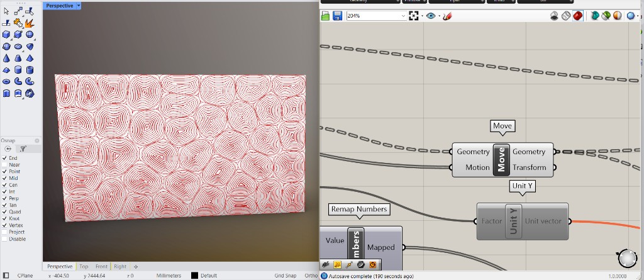Click the document preview settings green icon
Image resolution: width=644 pixels, height=280 pixels.
pyautogui.click(x=606, y=16)
